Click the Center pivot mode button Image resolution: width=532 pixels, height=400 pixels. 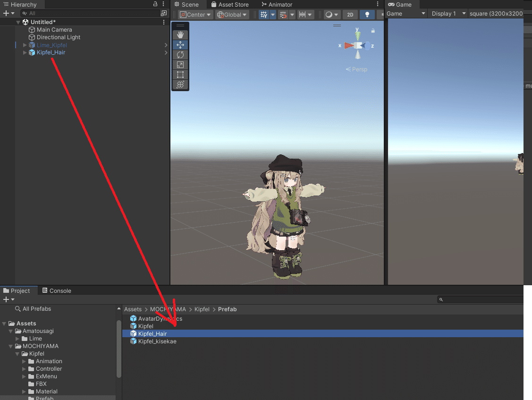tap(195, 14)
